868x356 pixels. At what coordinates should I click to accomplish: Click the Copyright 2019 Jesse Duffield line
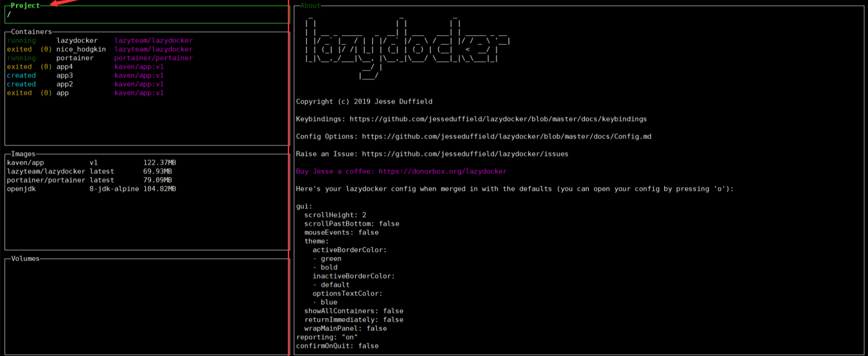364,102
